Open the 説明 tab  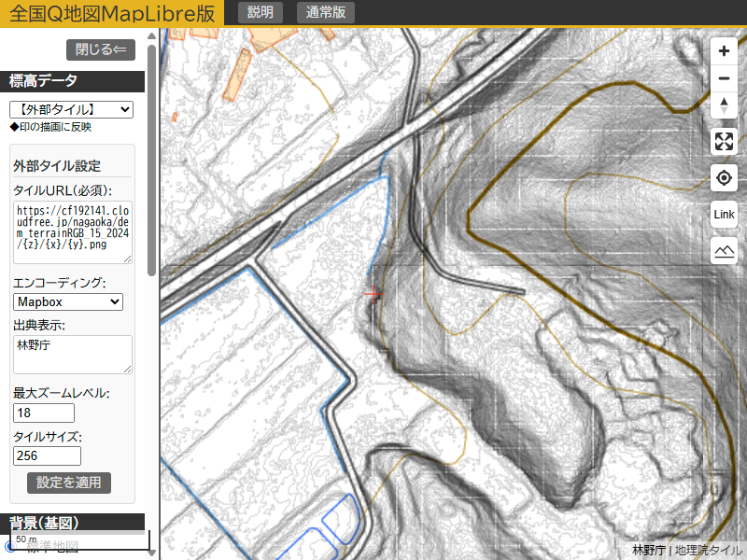click(x=261, y=12)
